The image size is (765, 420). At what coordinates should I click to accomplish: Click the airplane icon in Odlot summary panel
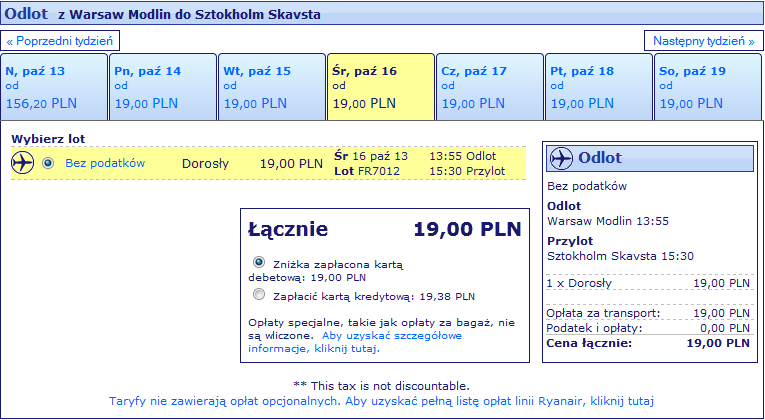pyautogui.click(x=561, y=158)
